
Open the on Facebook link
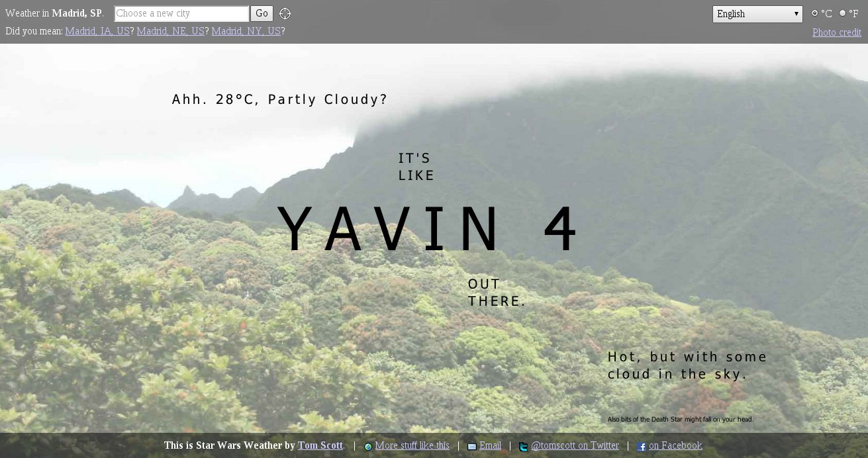coord(675,445)
